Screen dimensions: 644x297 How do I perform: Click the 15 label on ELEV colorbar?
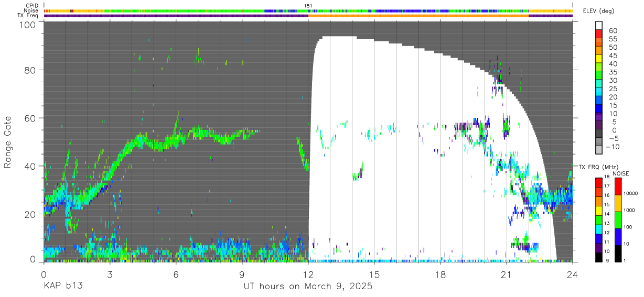(x=613, y=105)
